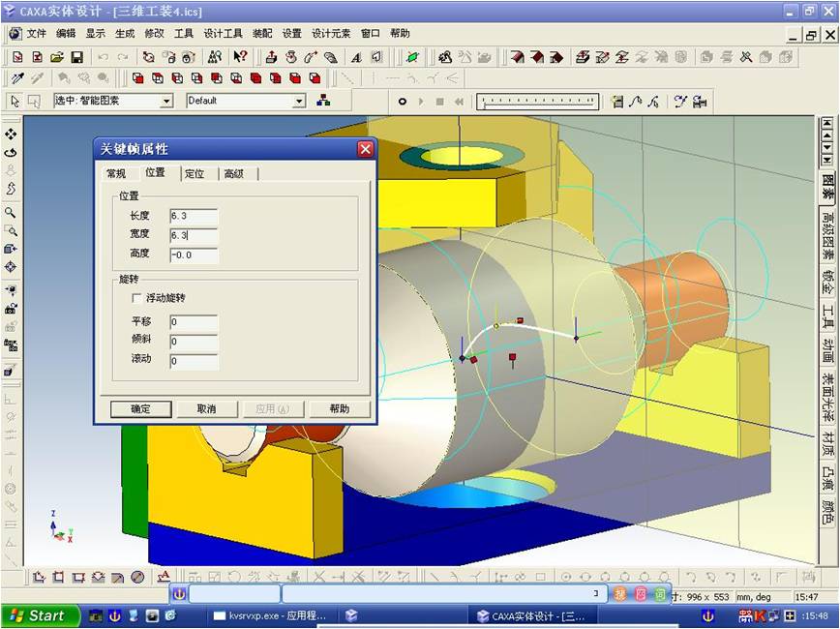
Task: Click the arrow select tool icon
Action: 15,101
